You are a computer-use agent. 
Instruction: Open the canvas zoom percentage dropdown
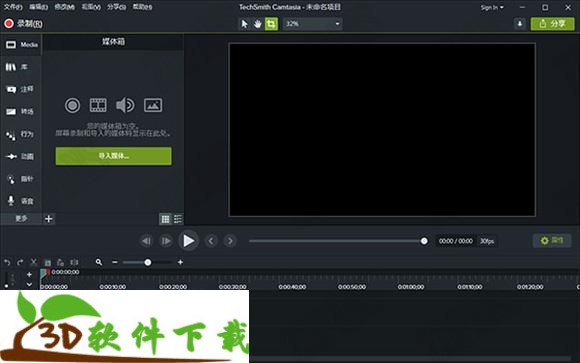point(313,24)
